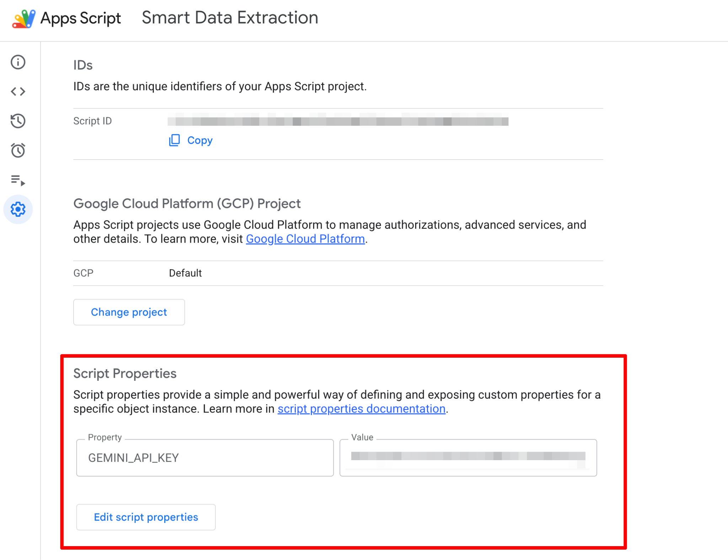Click Copy to copy the Script ID
The width and height of the screenshot is (728, 560).
200,140
